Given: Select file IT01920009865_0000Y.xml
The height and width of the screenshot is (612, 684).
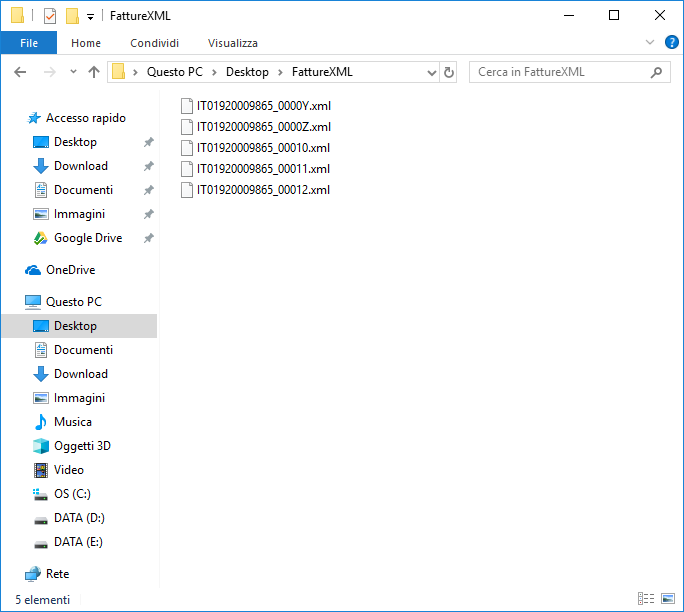Looking at the screenshot, I should click(263, 105).
